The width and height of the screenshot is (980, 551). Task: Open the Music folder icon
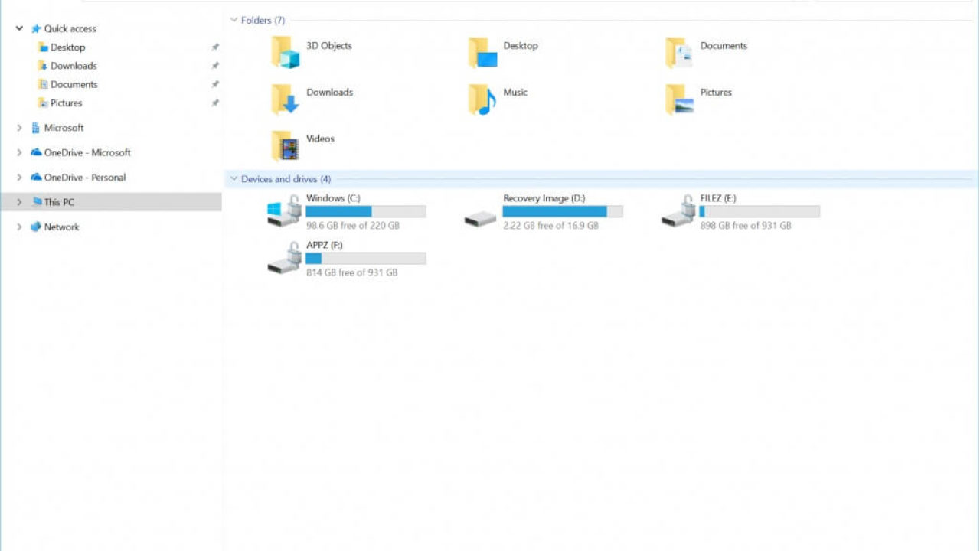coord(482,99)
